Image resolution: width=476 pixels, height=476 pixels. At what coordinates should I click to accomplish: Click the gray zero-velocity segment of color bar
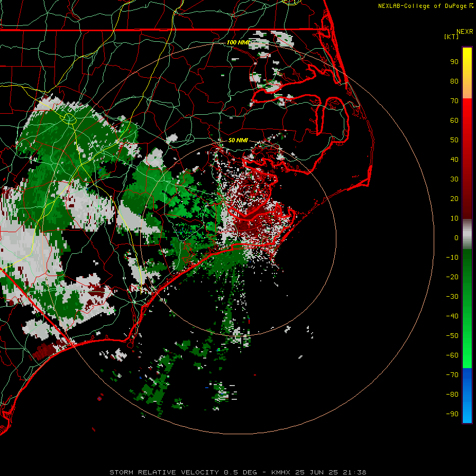(x=467, y=234)
